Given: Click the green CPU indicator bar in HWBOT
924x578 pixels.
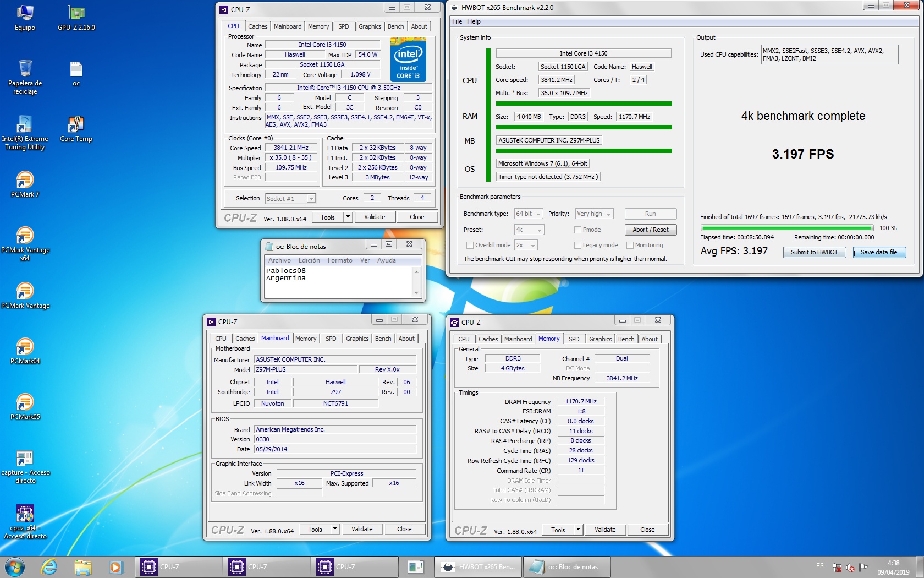Looking at the screenshot, I should coord(488,114).
